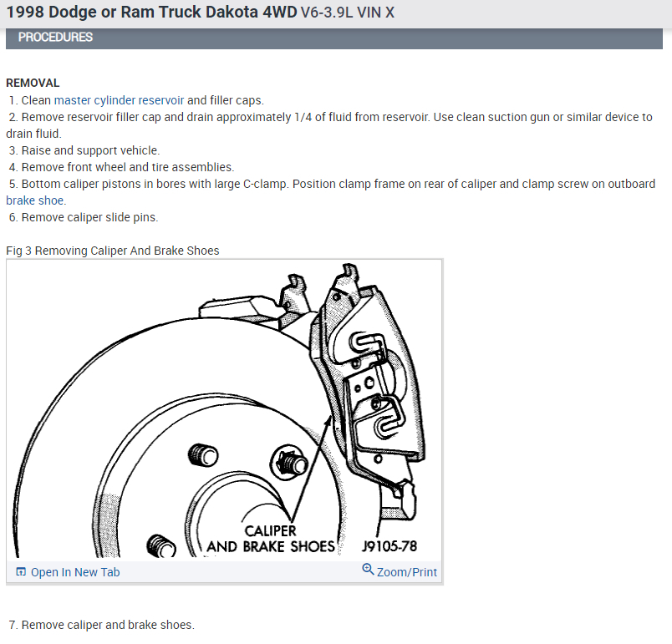Viewport: 672px width, 644px height.
Task: Click the 'V6-3.9L VIN X' engine text
Action: coord(348,13)
